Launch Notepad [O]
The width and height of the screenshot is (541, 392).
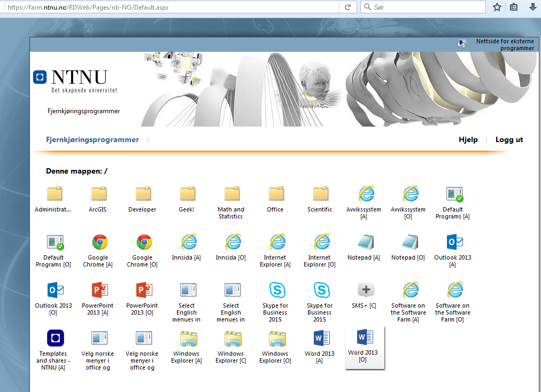[409, 247]
